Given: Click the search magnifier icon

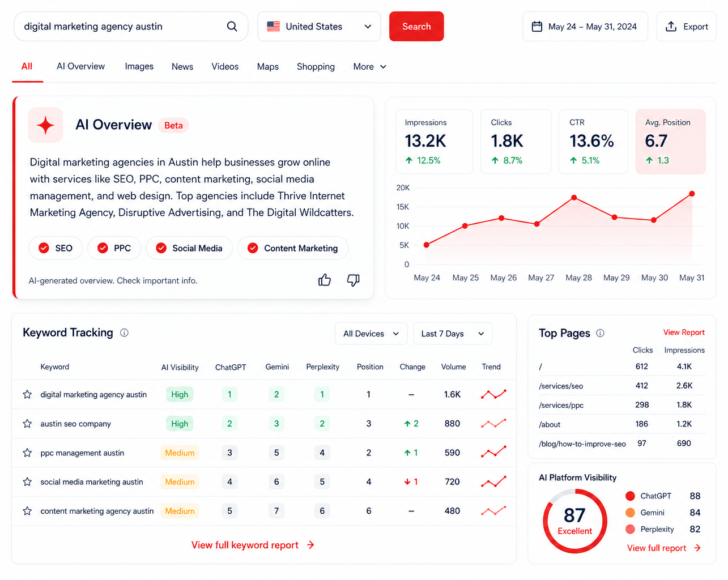Looking at the screenshot, I should pyautogui.click(x=232, y=27).
